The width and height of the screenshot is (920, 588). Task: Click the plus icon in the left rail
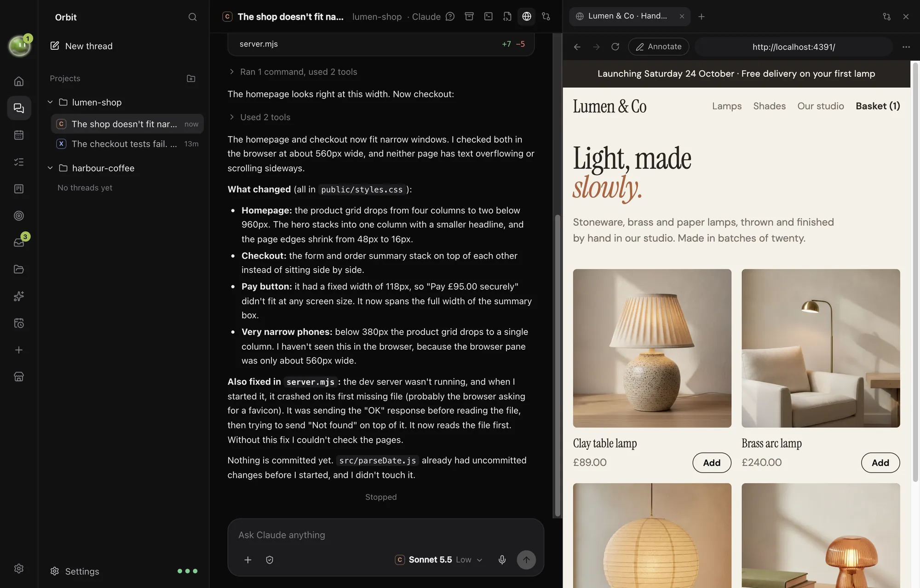(19, 350)
